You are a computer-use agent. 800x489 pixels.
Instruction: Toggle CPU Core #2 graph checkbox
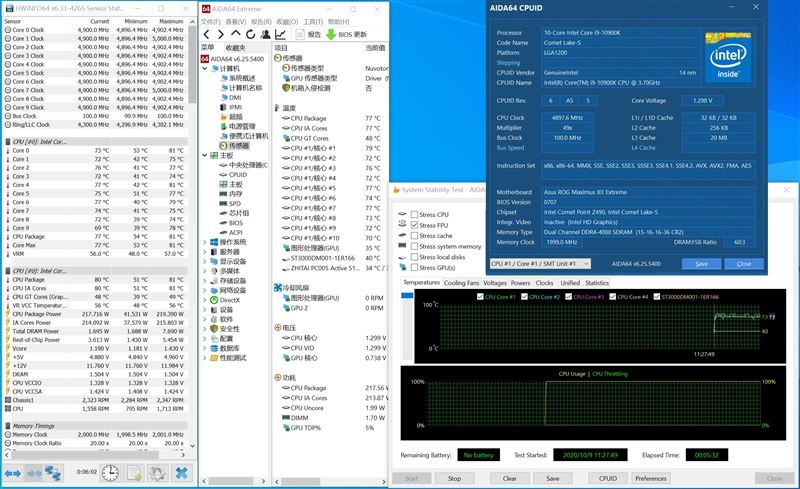(x=524, y=297)
